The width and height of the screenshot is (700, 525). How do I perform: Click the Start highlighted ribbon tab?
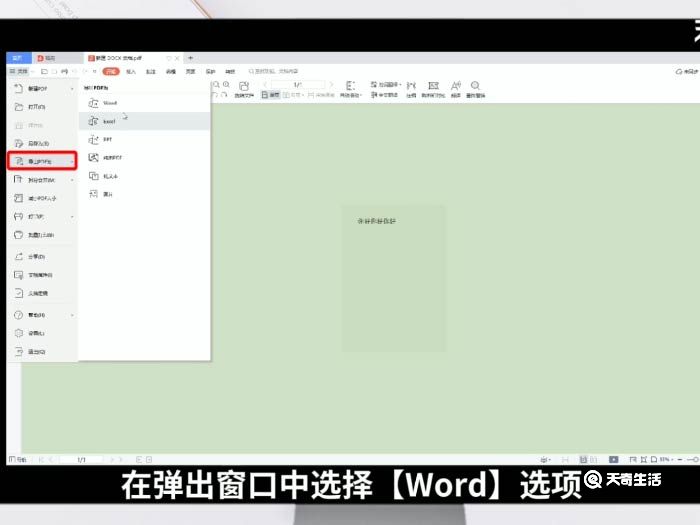pos(111,71)
